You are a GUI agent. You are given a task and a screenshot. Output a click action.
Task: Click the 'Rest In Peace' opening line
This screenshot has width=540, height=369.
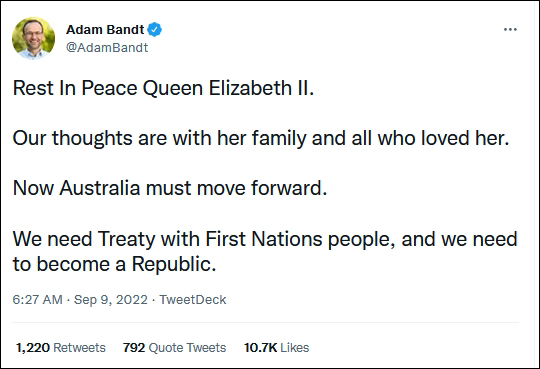[163, 88]
